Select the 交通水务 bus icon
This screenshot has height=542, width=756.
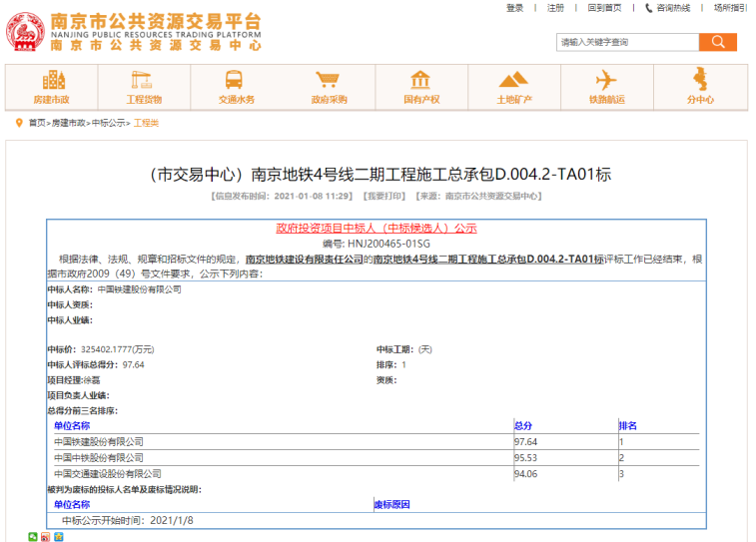tap(236, 82)
